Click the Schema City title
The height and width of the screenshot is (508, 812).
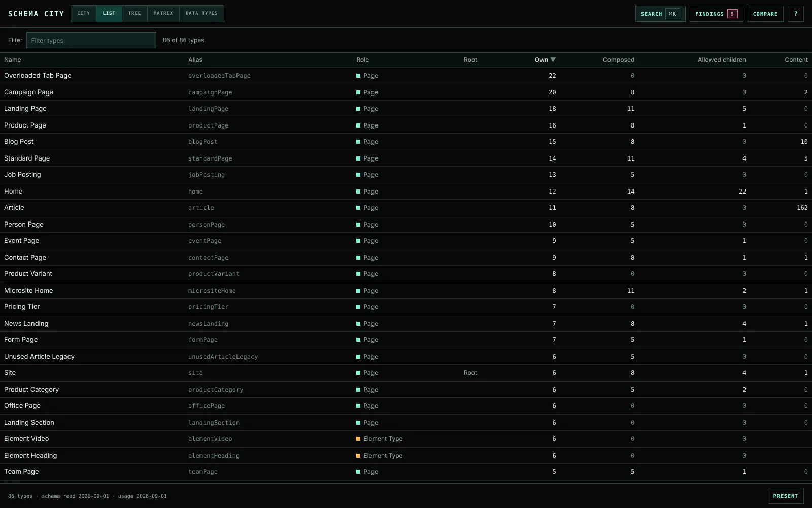[x=36, y=14]
